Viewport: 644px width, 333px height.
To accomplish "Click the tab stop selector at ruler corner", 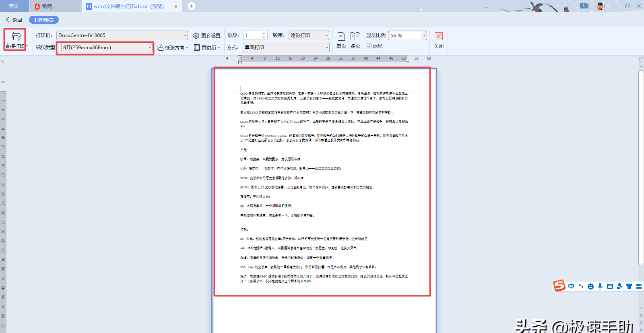I will [3, 61].
